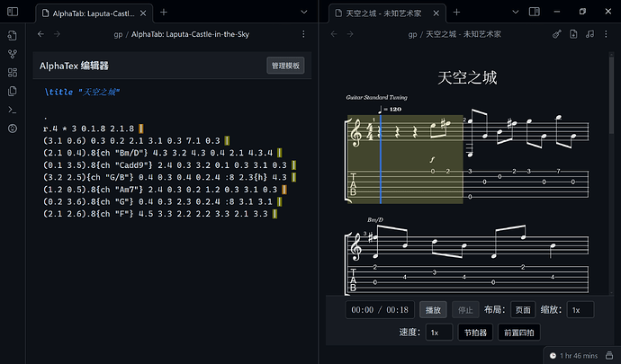Viewport: 621px width, 364px height.
Task: Click the code line with chord "Cadd9"
Action: click(x=169, y=165)
